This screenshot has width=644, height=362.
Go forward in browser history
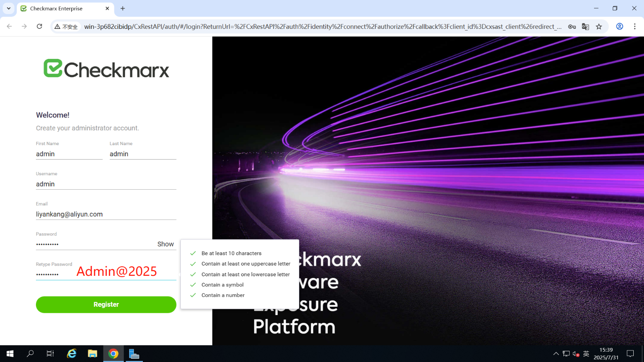coord(24,26)
